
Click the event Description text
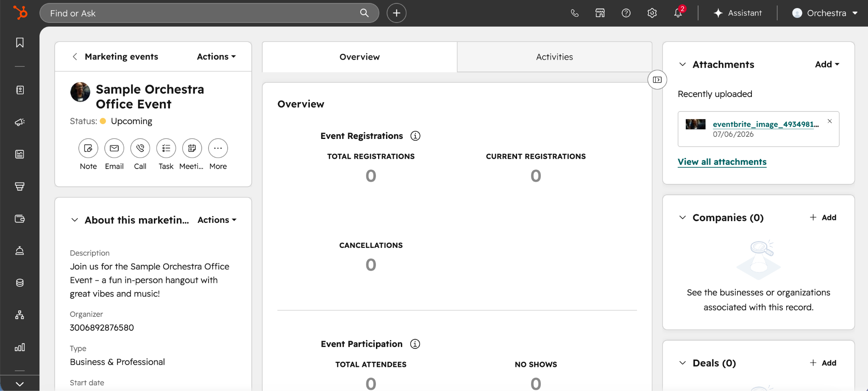click(x=150, y=280)
